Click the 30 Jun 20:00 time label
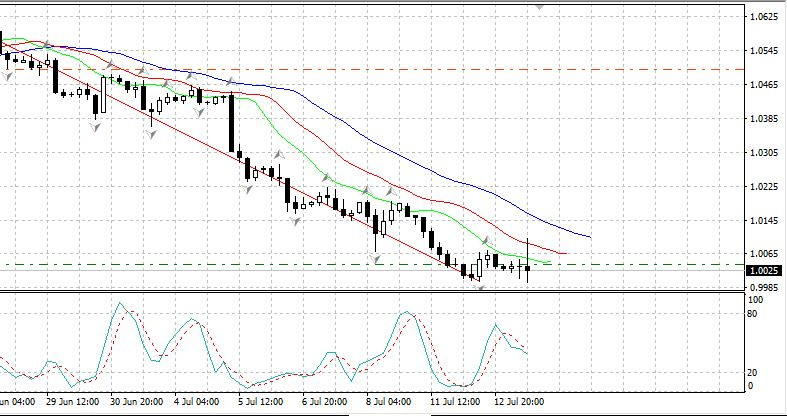Image resolution: width=787 pixels, height=416 pixels. point(137,402)
